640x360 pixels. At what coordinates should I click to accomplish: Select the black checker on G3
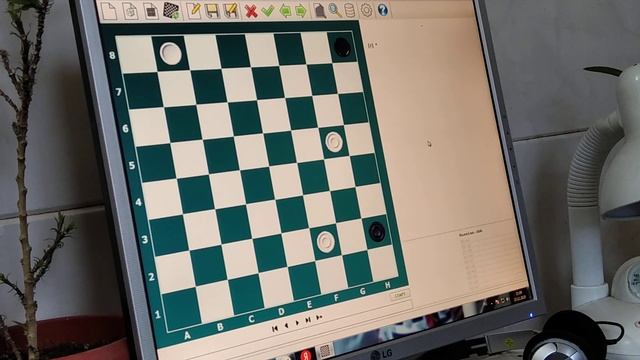pos(377,231)
